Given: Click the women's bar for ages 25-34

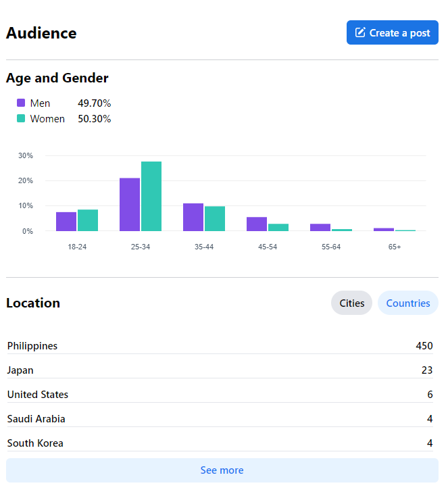Looking at the screenshot, I should (151, 196).
